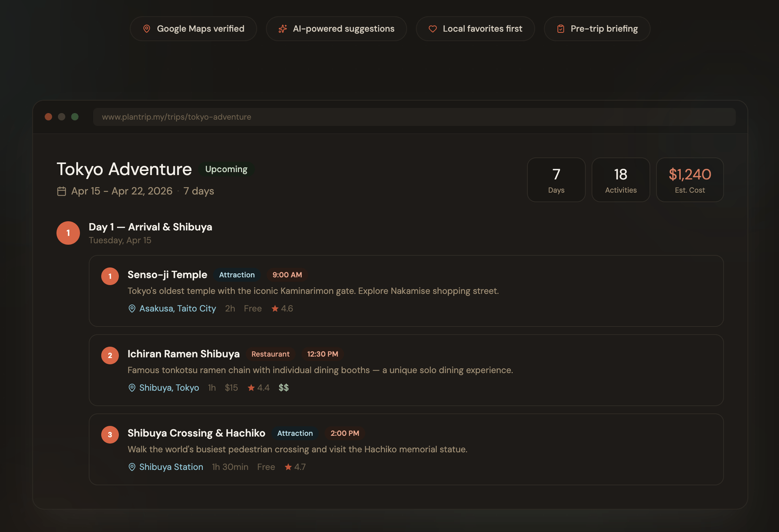This screenshot has width=779, height=532.
Task: Click the red window dot in browser mockup
Action: tap(48, 117)
